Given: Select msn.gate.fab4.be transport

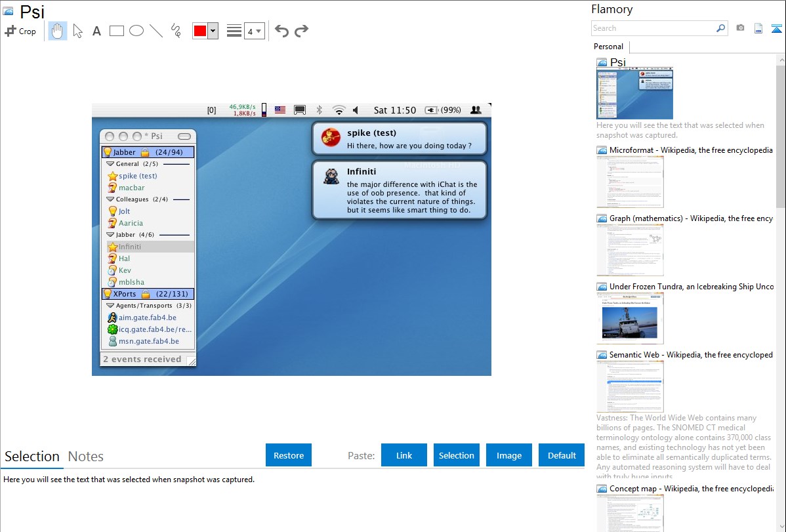Looking at the screenshot, I should (149, 341).
